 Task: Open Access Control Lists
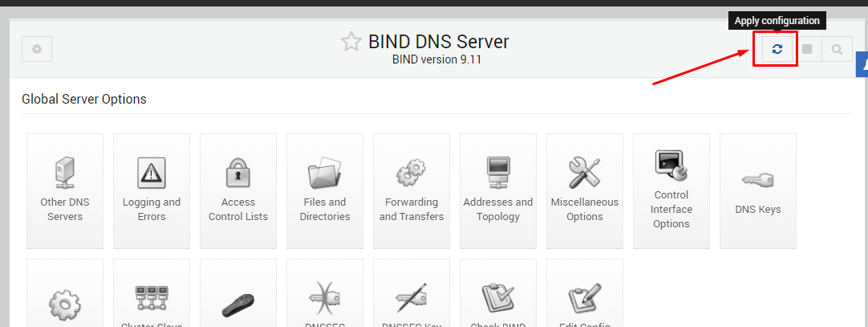[x=238, y=190]
